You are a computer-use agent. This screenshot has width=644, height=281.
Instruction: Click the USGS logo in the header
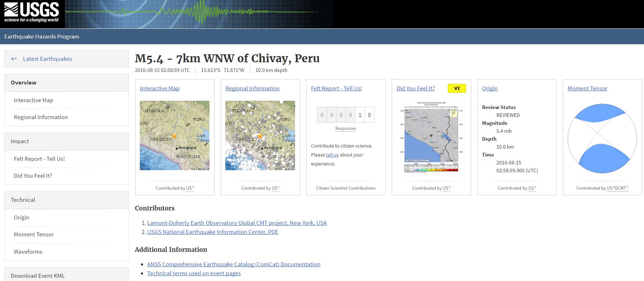[x=32, y=13]
